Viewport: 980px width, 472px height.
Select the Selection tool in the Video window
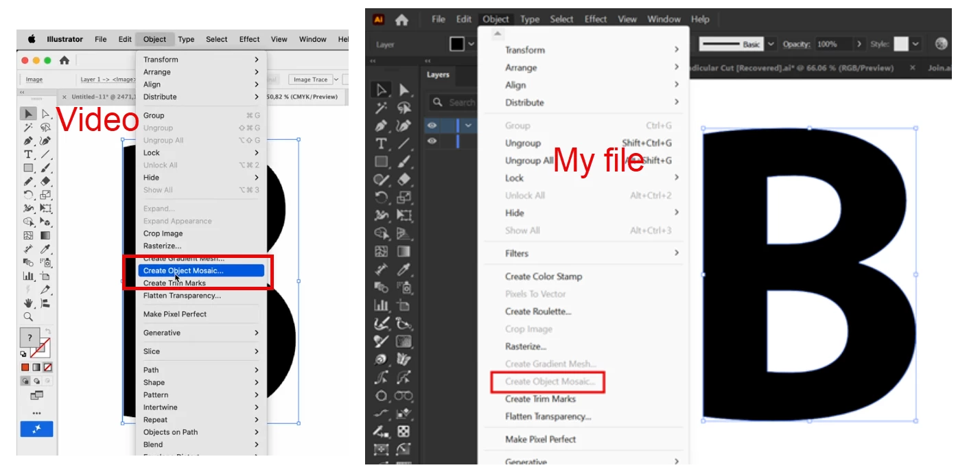(x=28, y=114)
